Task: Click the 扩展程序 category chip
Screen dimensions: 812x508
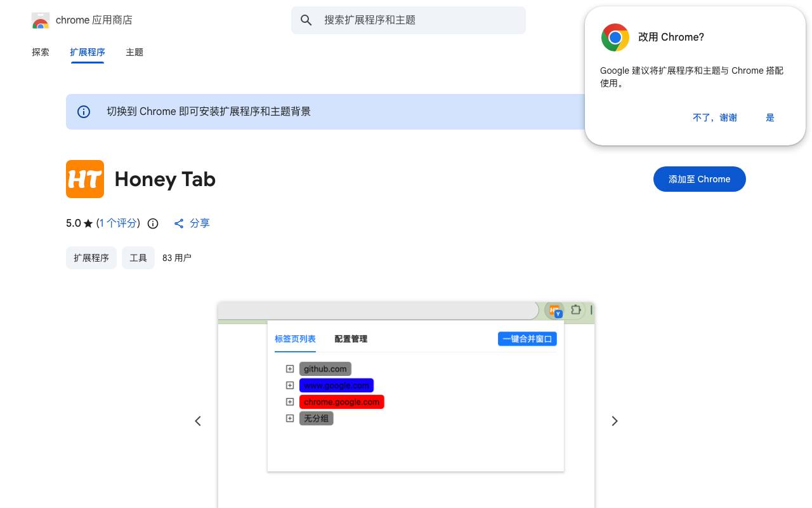Action: pyautogui.click(x=91, y=258)
